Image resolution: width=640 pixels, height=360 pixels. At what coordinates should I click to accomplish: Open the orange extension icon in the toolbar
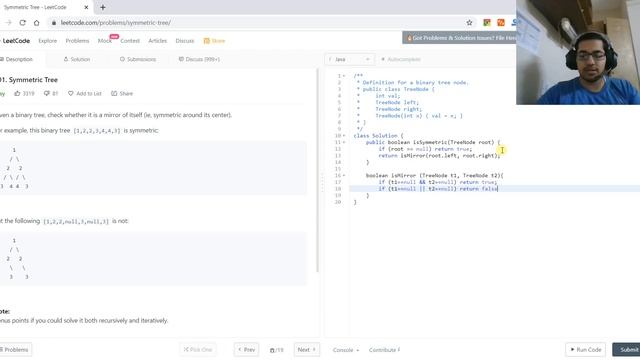coord(501,23)
